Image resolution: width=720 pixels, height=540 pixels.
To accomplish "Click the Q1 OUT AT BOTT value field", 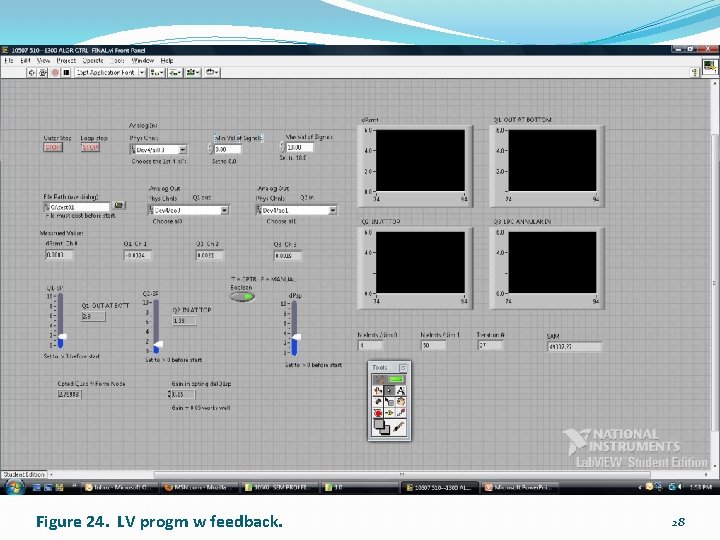I will coord(94,316).
